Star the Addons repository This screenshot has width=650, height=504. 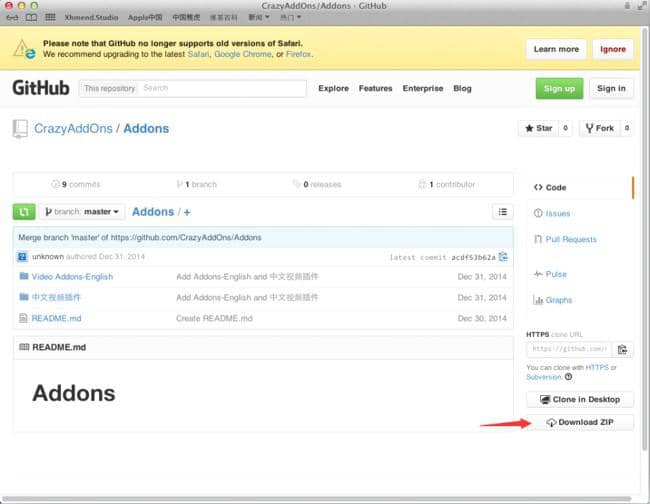[538, 128]
